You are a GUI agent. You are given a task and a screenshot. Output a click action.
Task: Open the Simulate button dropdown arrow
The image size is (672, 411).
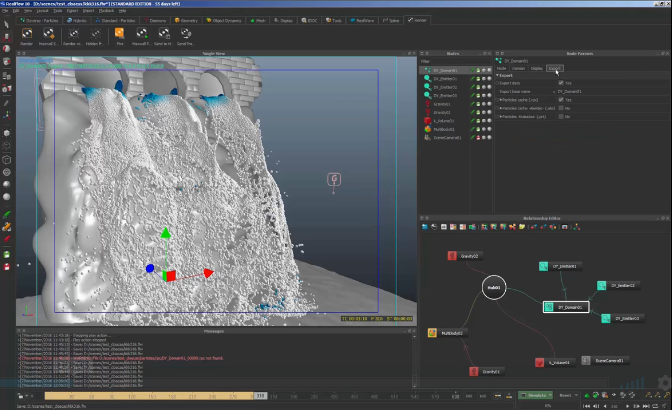pyautogui.click(x=550, y=395)
